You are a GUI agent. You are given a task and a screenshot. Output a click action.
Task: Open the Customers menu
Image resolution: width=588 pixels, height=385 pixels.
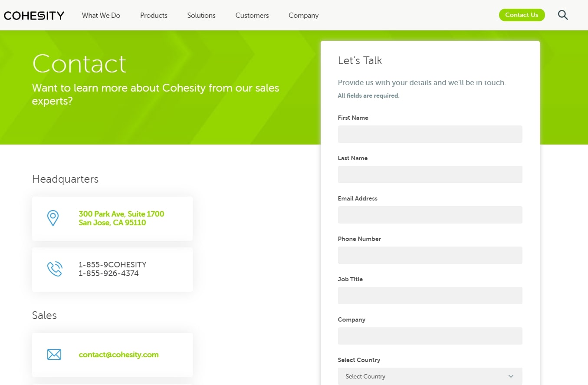point(252,15)
